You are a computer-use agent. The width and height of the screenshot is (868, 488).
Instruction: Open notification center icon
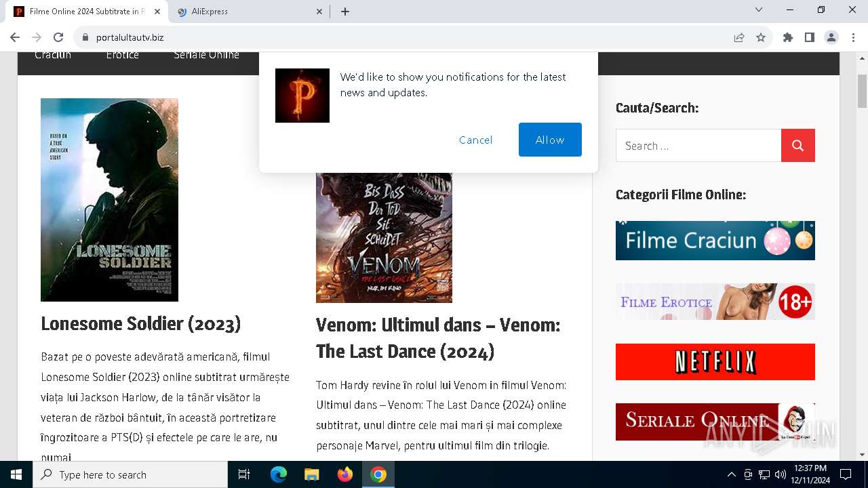click(x=846, y=474)
